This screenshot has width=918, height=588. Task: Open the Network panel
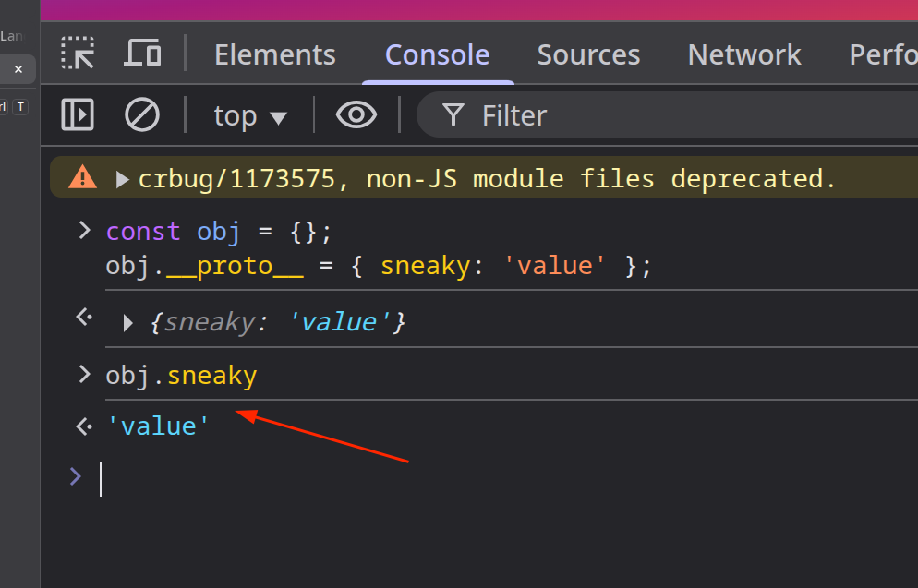pos(743,54)
